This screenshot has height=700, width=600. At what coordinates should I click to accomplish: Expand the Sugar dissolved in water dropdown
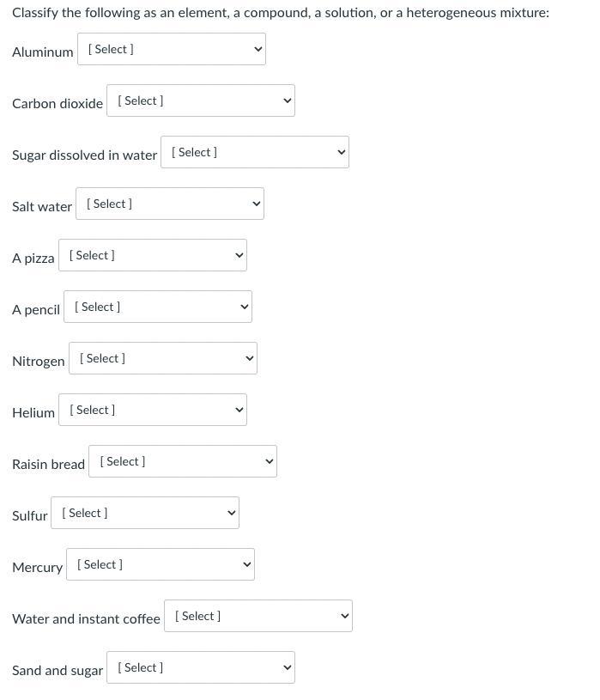[x=254, y=152]
